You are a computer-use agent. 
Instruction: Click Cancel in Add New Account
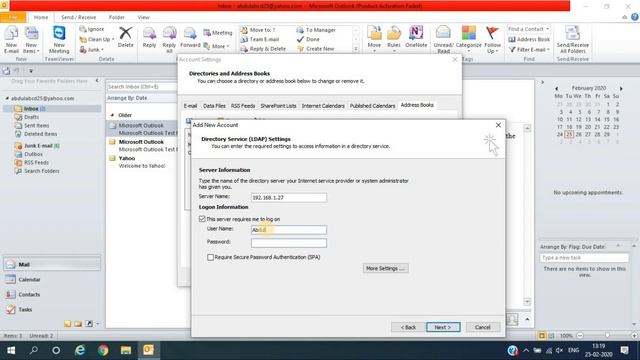click(482, 327)
